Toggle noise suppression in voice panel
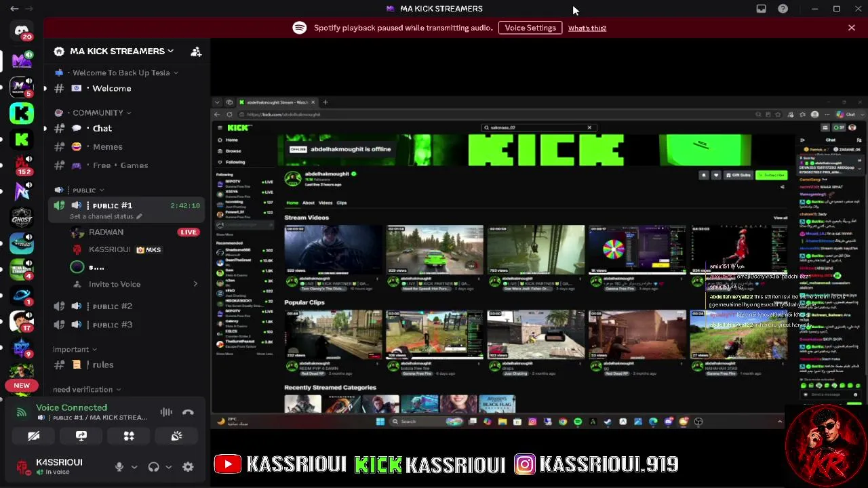Screen dimensions: 868x488 166,412
